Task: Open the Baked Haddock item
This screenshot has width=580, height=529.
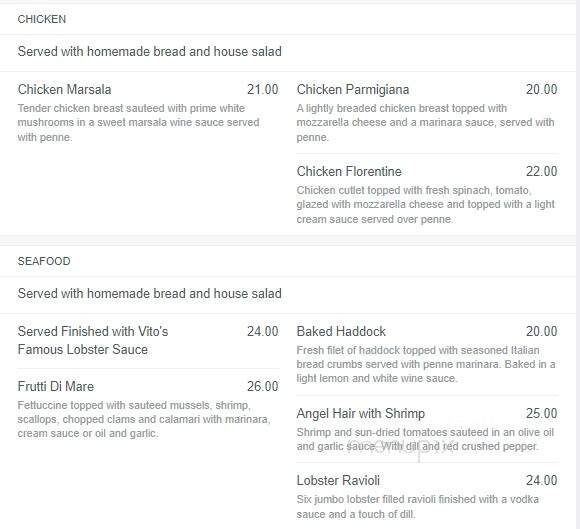Action: [x=341, y=331]
